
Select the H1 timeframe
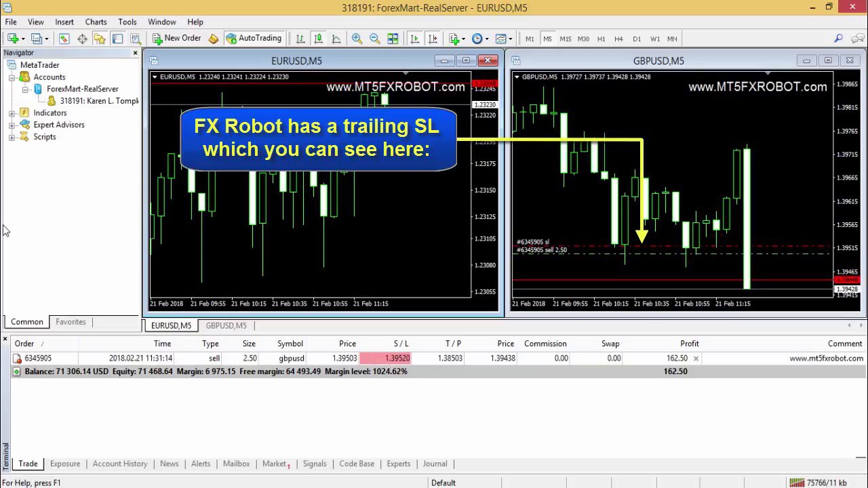(x=601, y=39)
